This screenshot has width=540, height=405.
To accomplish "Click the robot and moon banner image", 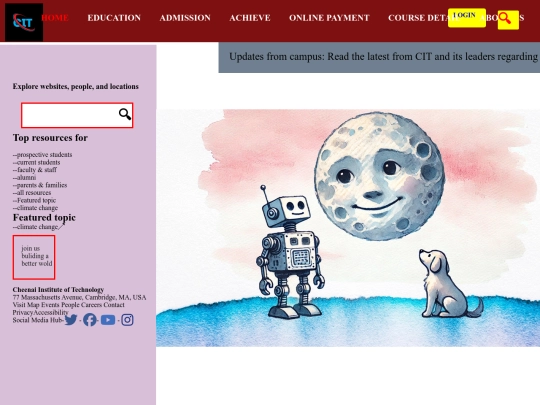I will (348, 228).
